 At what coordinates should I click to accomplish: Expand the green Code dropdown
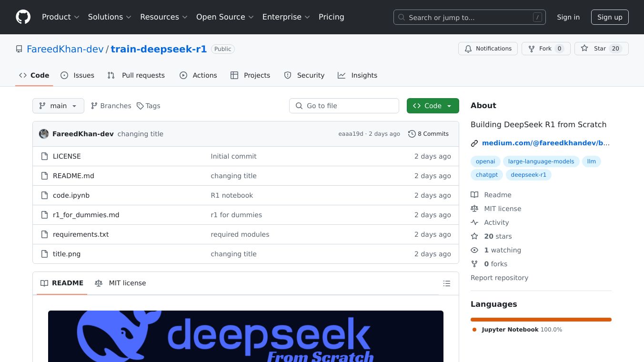click(433, 106)
